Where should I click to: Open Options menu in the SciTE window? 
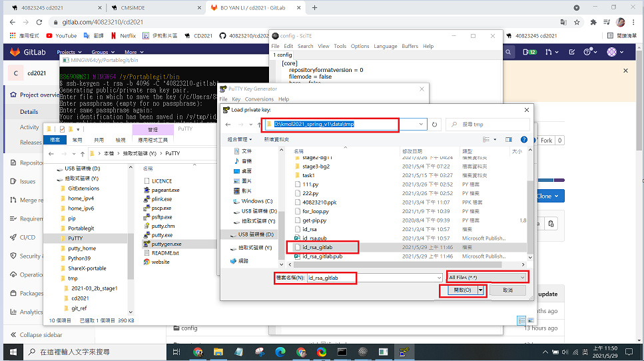pos(360,46)
